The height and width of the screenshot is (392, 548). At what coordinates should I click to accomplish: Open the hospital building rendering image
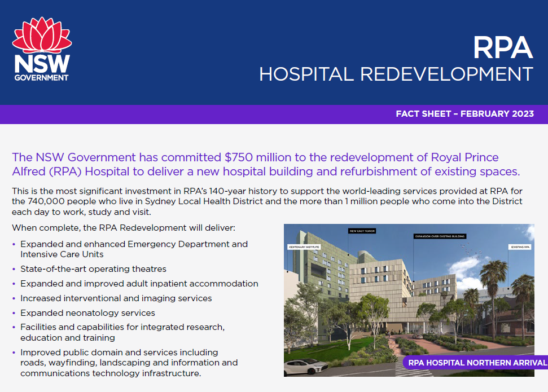(x=409, y=300)
